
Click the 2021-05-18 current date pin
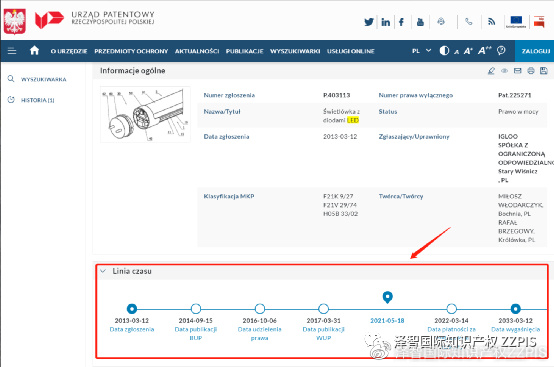click(x=388, y=297)
